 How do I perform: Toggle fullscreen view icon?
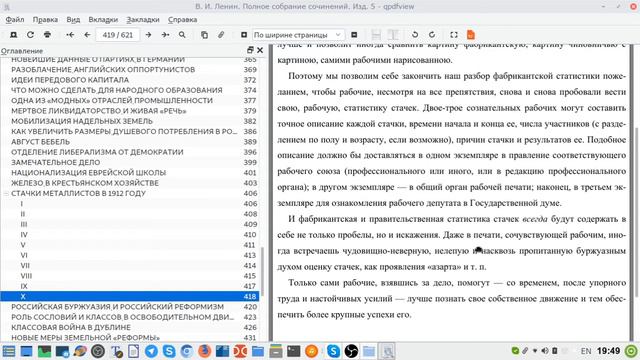click(x=454, y=35)
